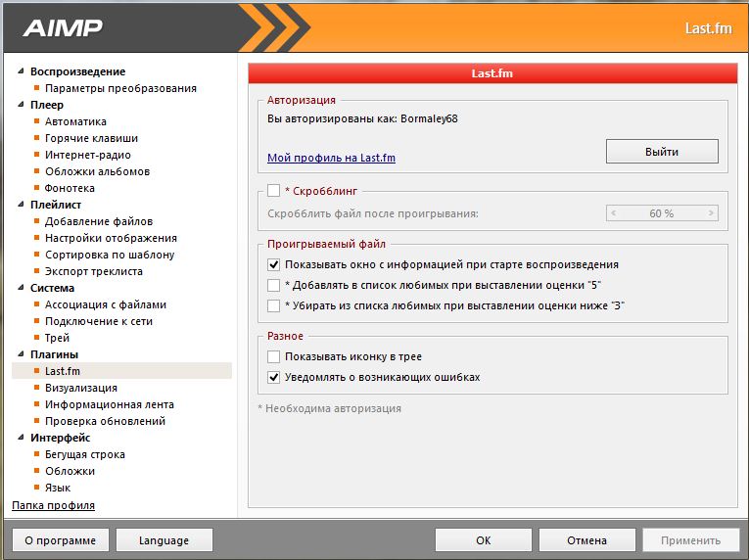Increase scrobble percentage with right arrow
The image size is (749, 560).
point(711,213)
